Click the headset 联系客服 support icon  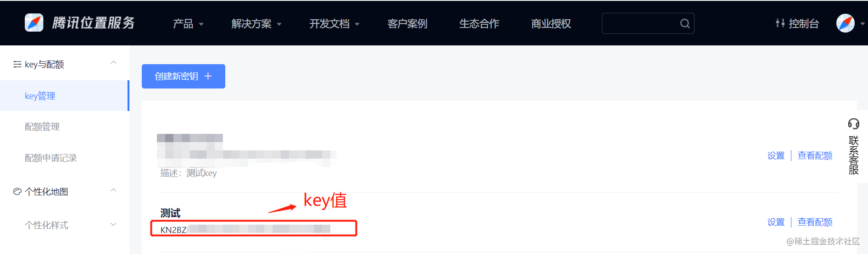853,123
